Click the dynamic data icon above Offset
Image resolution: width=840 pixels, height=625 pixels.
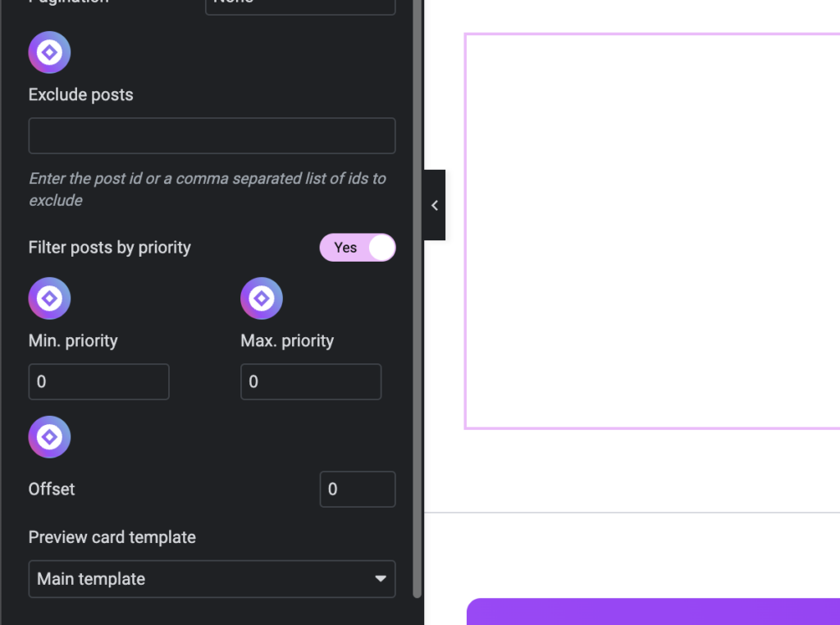(x=49, y=437)
